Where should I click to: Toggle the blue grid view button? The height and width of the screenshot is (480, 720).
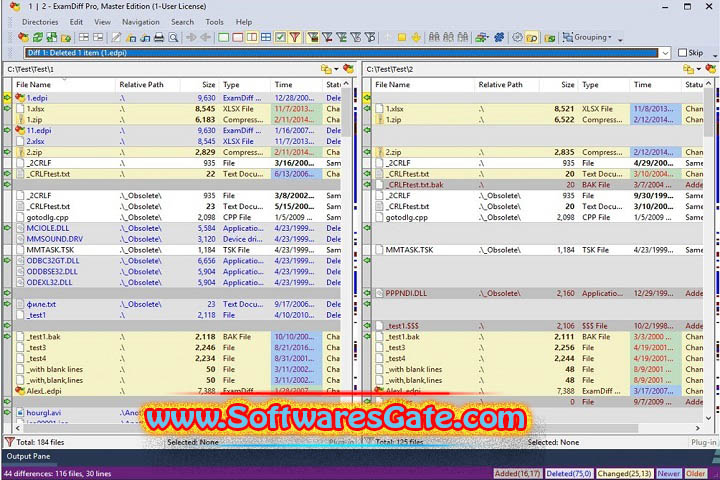266,37
